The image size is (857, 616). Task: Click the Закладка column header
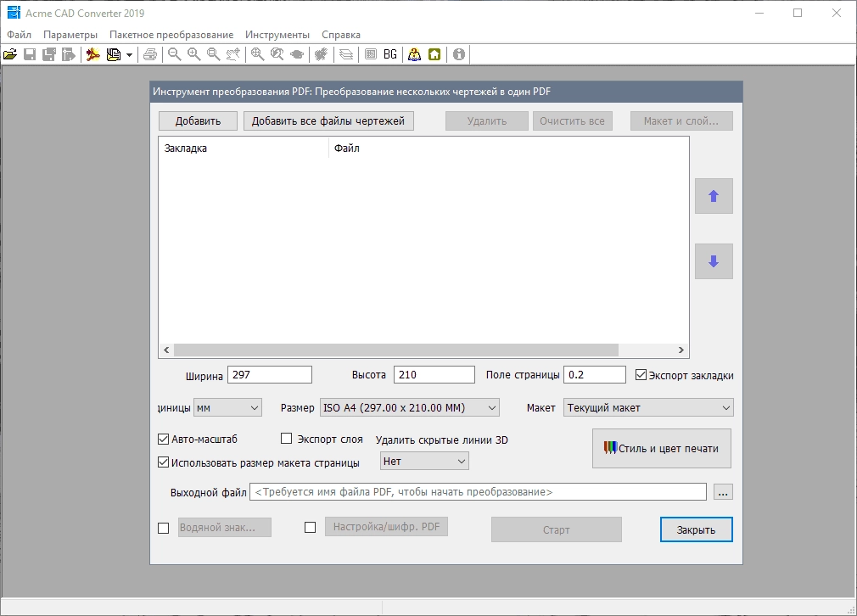[x=244, y=148]
